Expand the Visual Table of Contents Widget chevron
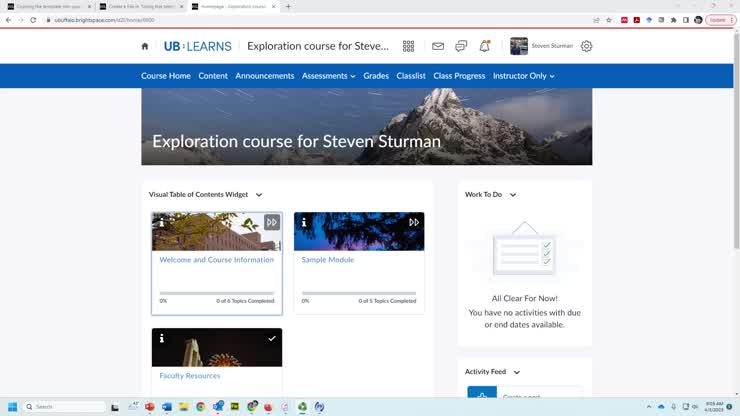740x416 pixels. (259, 195)
